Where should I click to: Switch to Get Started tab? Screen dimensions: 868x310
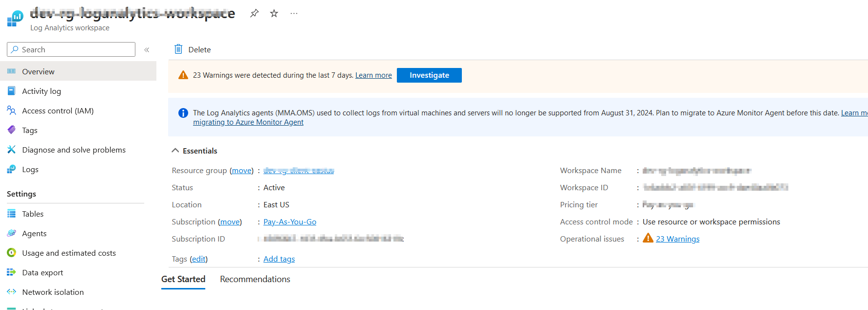coord(183,279)
